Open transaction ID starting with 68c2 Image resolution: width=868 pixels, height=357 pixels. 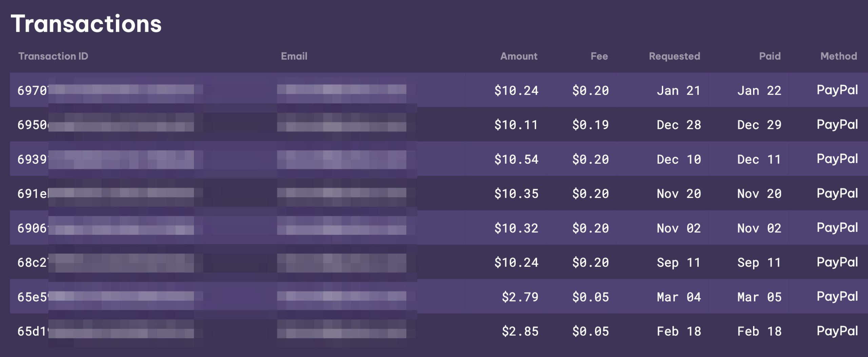coord(33,262)
